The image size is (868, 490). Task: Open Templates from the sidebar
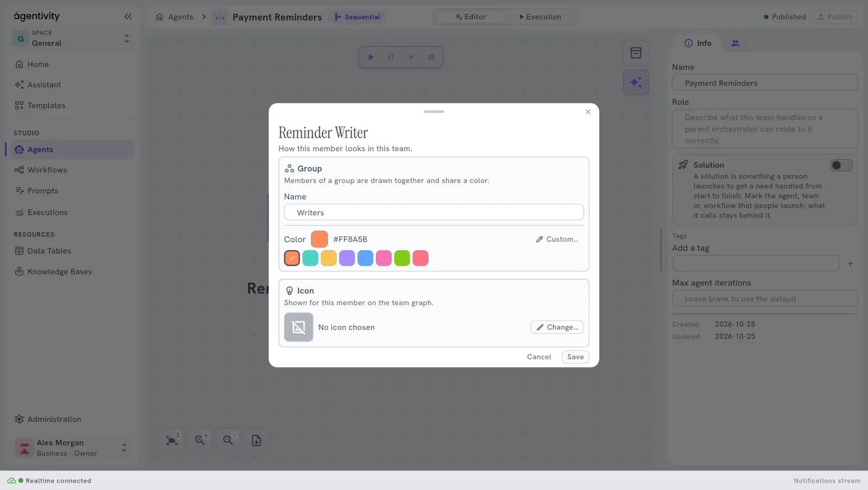[72, 106]
